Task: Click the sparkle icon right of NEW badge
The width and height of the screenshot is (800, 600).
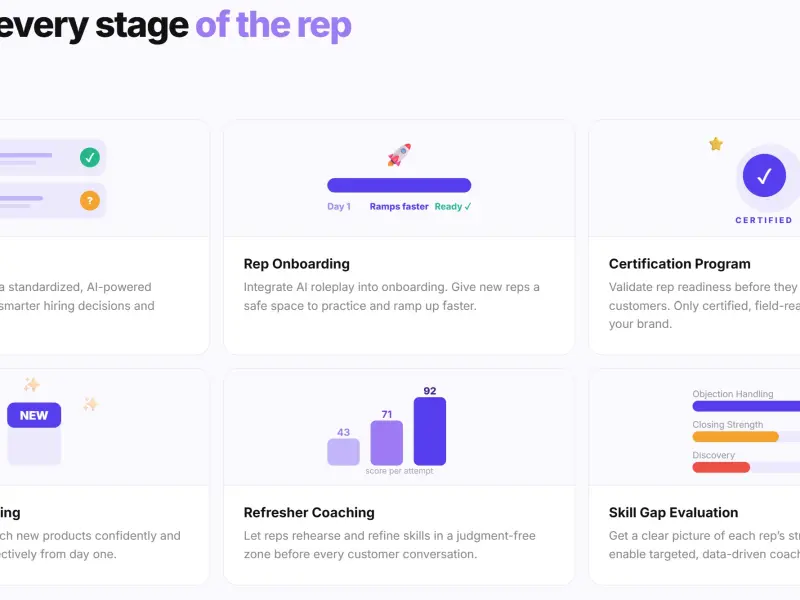Action: pyautogui.click(x=91, y=404)
